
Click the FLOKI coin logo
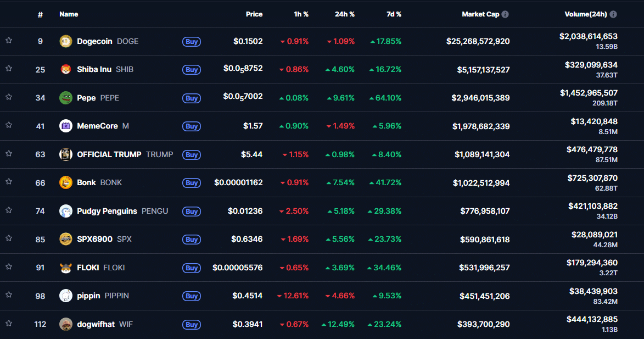click(65, 268)
